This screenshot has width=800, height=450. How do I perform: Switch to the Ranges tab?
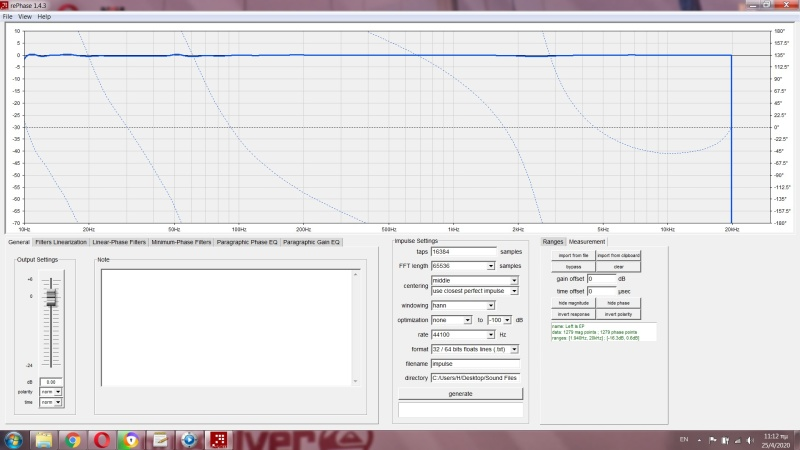[553, 242]
